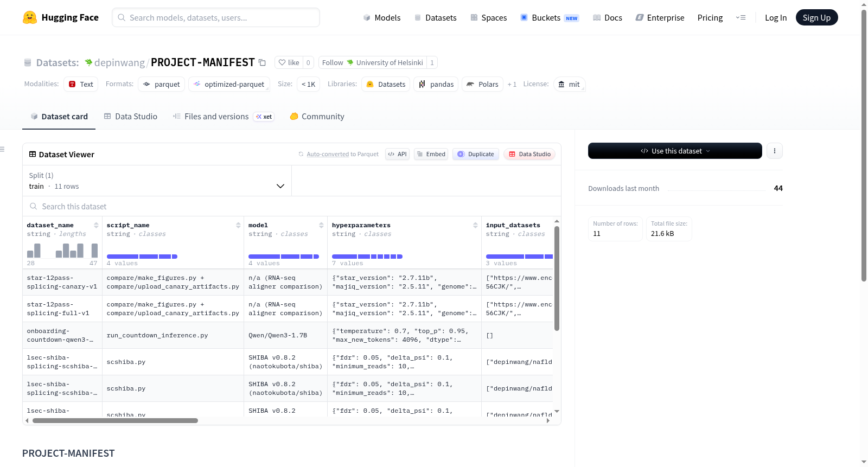Select the parquet format tag
868x467 pixels.
point(162,84)
